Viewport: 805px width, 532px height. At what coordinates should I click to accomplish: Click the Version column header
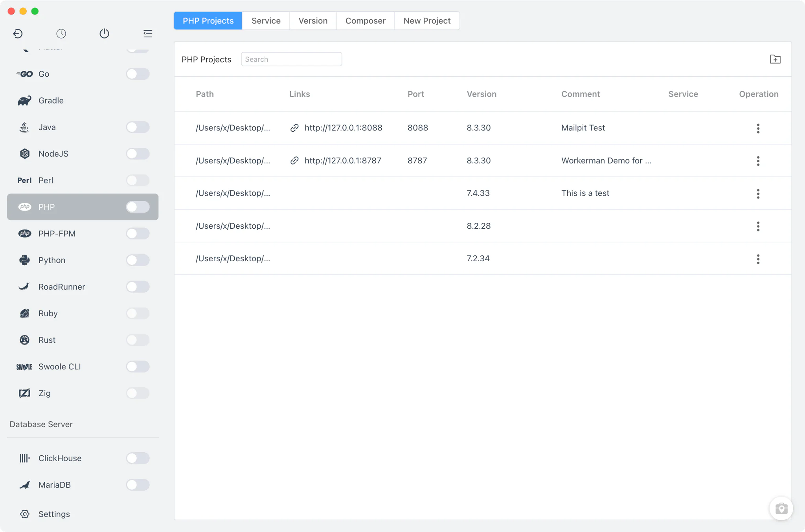(x=482, y=94)
